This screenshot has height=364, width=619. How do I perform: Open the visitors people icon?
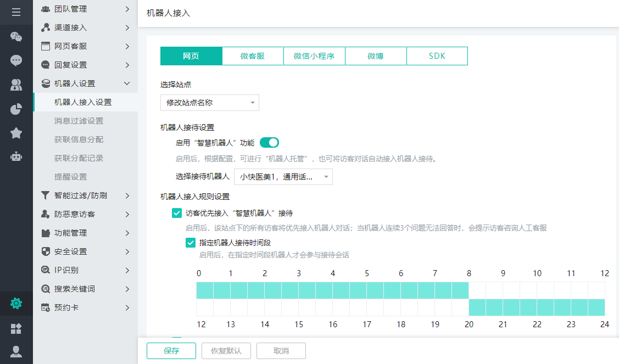pos(16,85)
